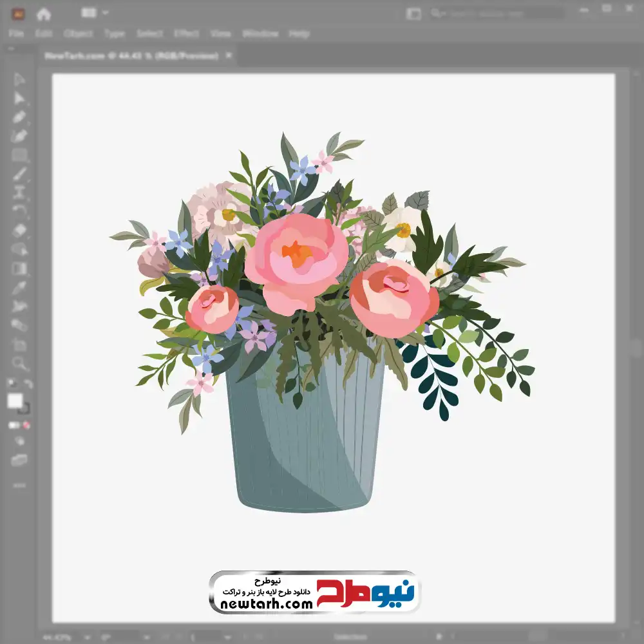Set the fill to None
This screenshot has width=644, height=644.
point(26,425)
